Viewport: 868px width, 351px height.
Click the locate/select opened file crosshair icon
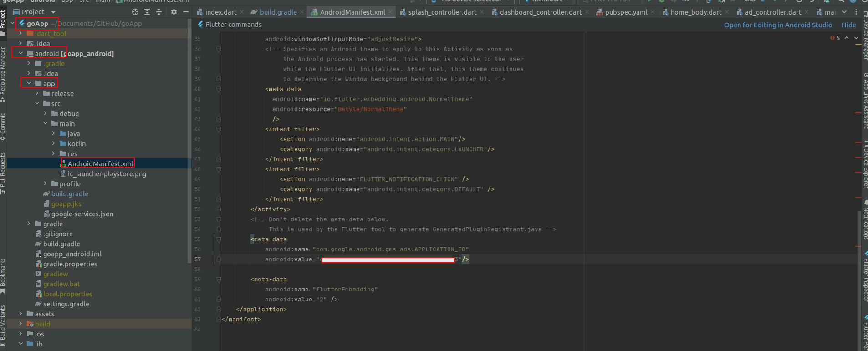click(135, 12)
